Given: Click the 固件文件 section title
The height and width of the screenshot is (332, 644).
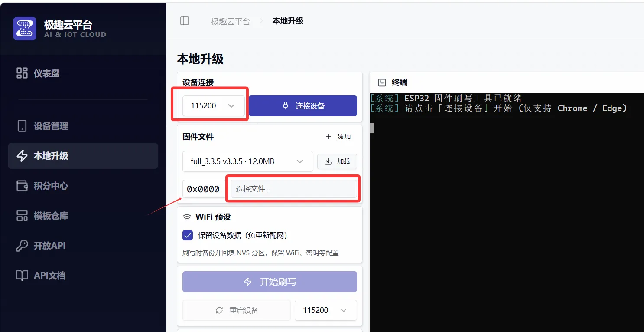Looking at the screenshot, I should tap(198, 137).
